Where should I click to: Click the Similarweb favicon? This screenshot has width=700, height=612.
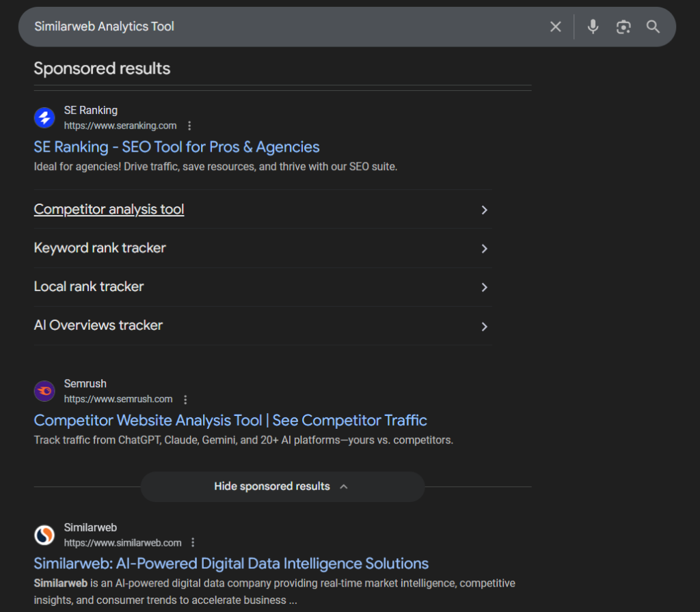point(44,535)
